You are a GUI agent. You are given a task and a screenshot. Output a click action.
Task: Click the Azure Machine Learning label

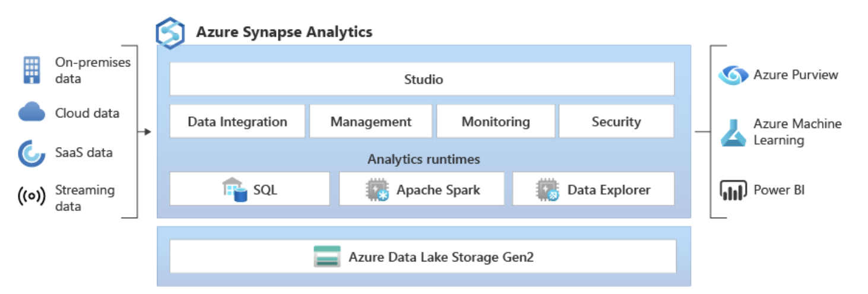coord(797,132)
